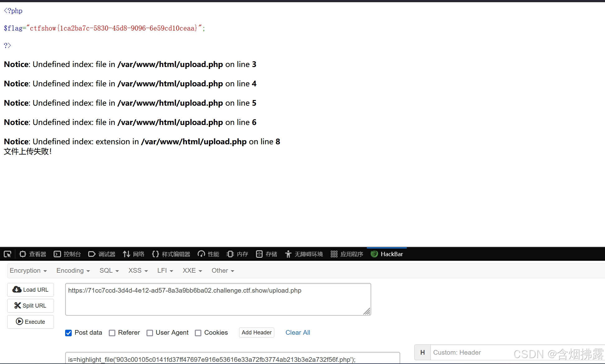Expand the LFI dropdown menu
The width and height of the screenshot is (605, 364).
165,271
